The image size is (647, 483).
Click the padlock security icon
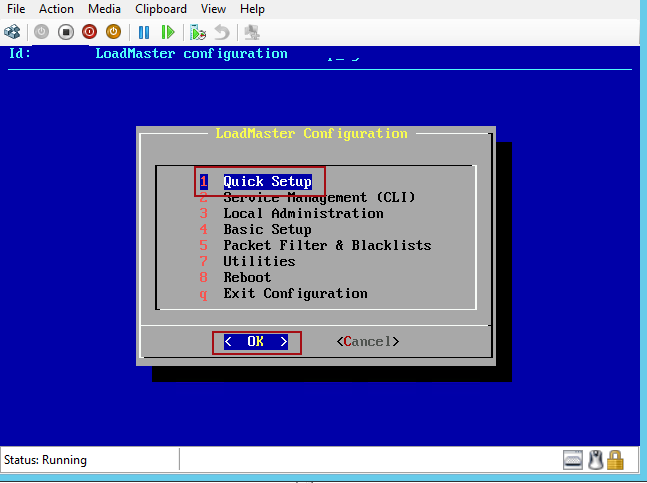[615, 460]
